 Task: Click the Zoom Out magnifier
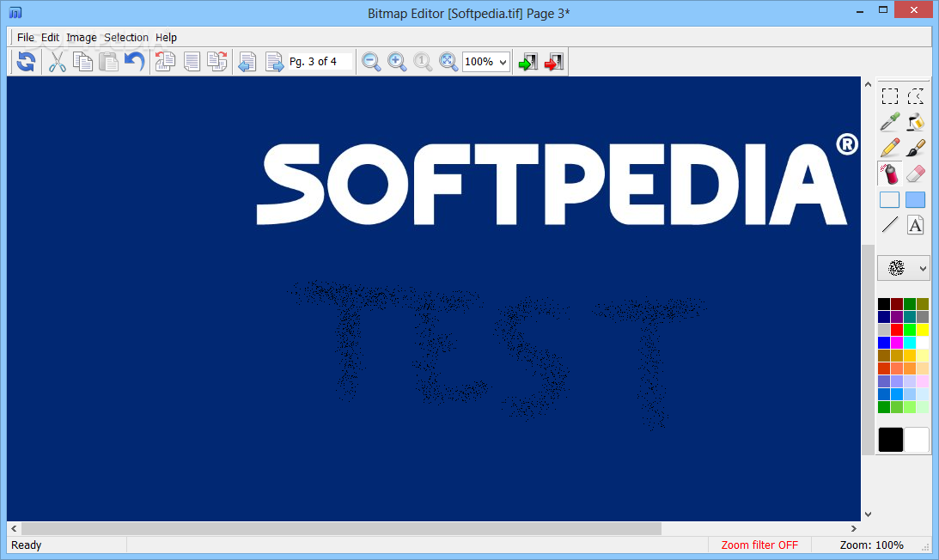[371, 62]
